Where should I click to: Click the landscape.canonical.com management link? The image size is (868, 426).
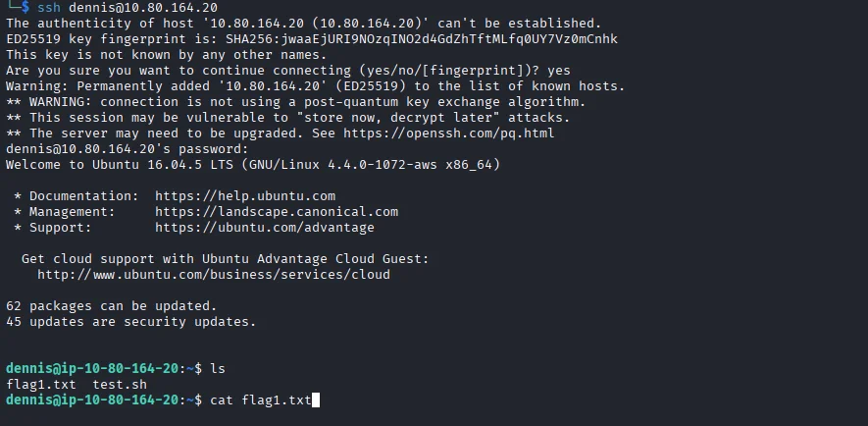pyautogui.click(x=277, y=211)
